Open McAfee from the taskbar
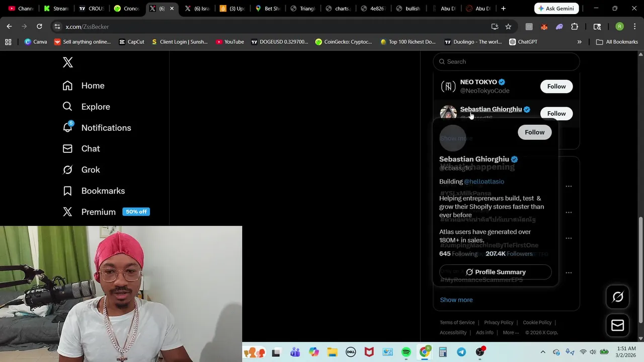The height and width of the screenshot is (362, 644). coord(369,352)
